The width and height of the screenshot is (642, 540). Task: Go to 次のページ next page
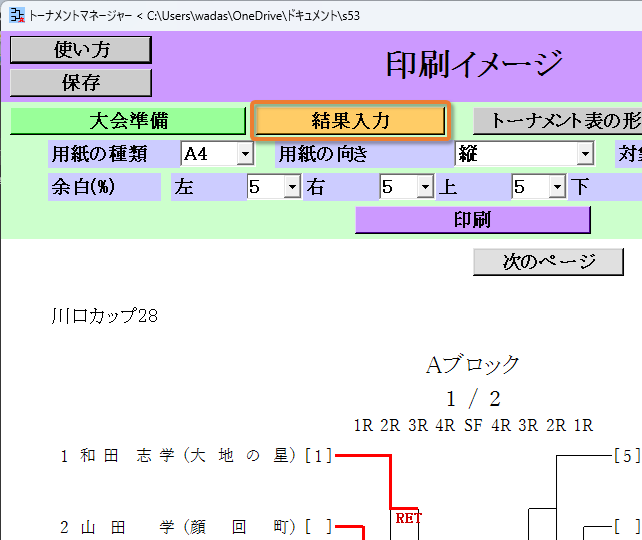coord(548,262)
